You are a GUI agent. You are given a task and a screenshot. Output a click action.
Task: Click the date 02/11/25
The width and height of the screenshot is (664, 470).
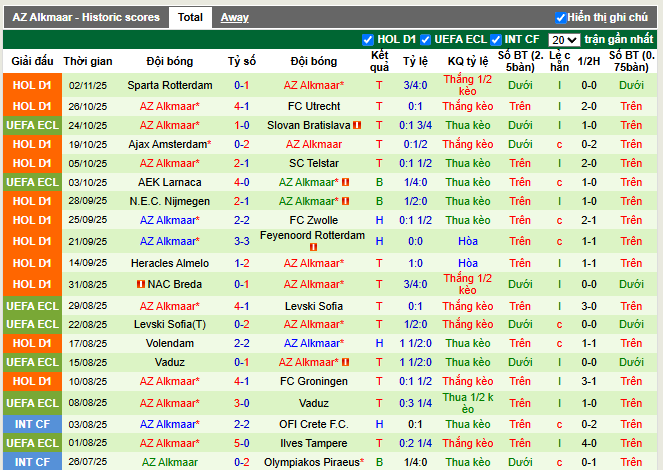88,85
